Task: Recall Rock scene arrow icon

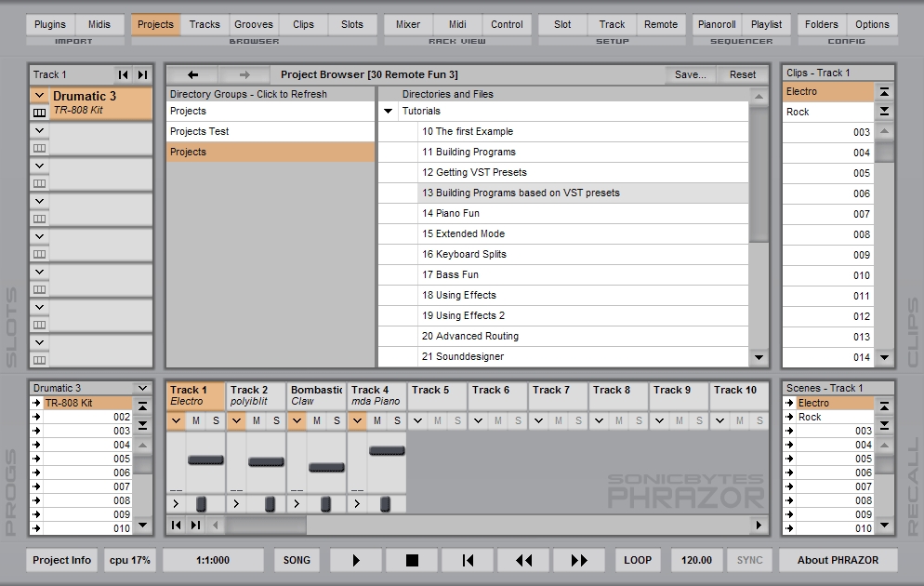Action: (x=789, y=417)
